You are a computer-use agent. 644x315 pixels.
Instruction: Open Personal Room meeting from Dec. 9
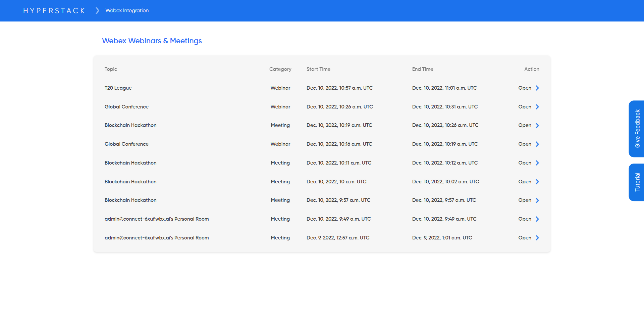click(x=525, y=238)
